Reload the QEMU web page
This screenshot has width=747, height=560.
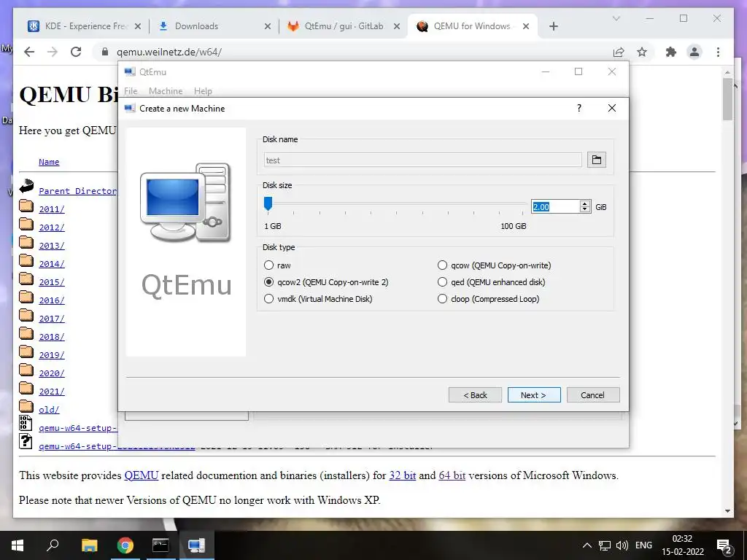click(x=76, y=52)
